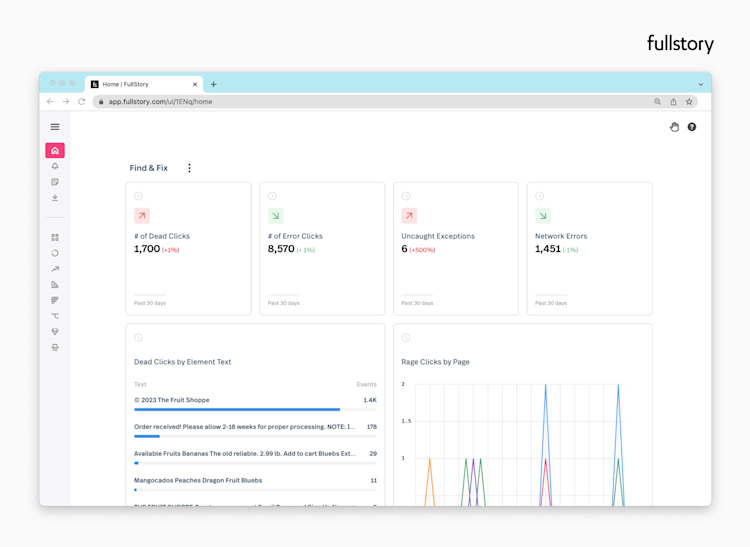Close the Home | FullStory tab
The height and width of the screenshot is (547, 750).
(x=195, y=84)
